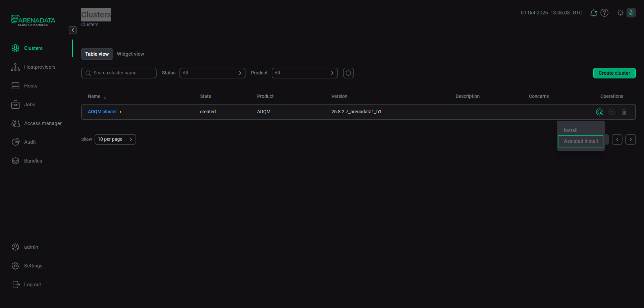Click version 26.8.2.7_arenadata1_b1 cell
This screenshot has height=308, width=644.
(356, 112)
